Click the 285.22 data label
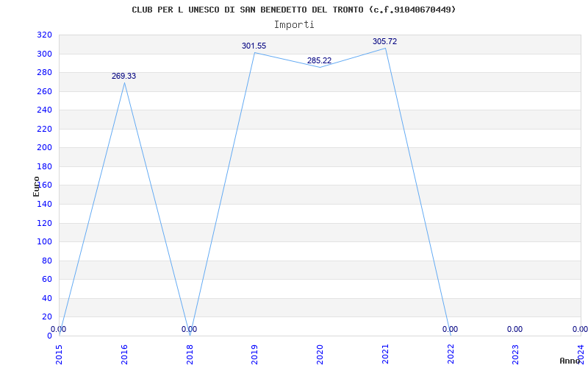This screenshot has width=588, height=368. pos(320,61)
